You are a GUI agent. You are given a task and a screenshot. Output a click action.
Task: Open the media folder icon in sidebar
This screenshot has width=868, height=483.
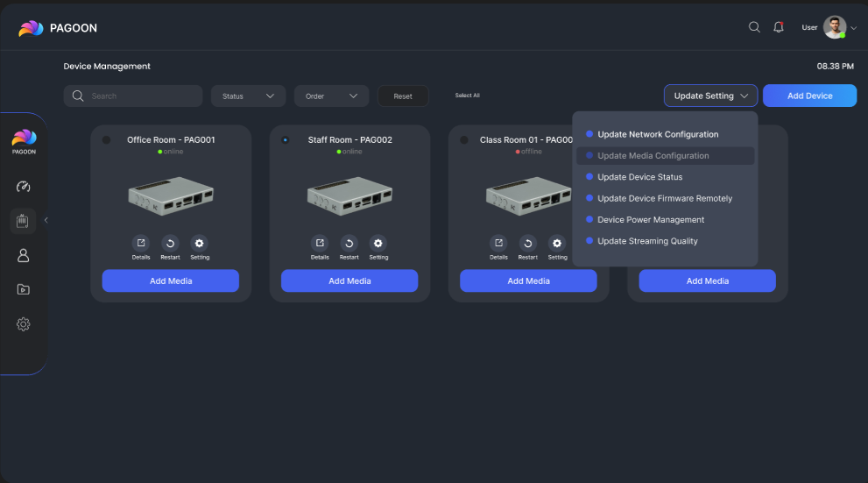click(x=24, y=289)
